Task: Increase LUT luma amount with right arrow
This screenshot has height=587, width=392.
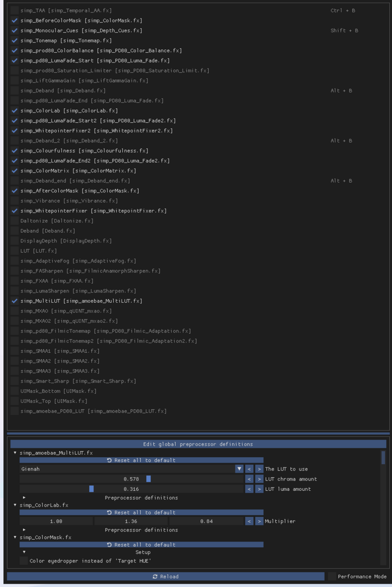Action: pos(259,489)
